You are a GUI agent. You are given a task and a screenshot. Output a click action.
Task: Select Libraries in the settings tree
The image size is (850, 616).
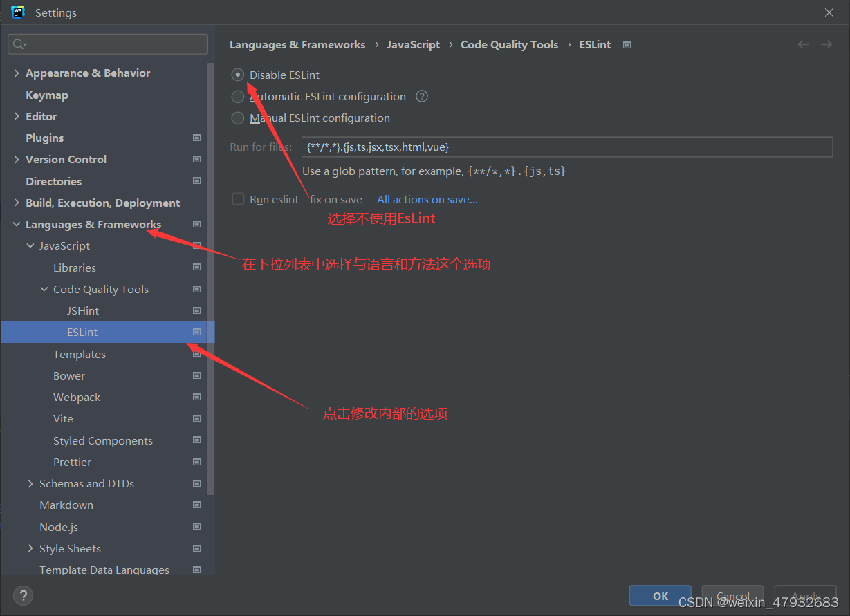pos(75,268)
